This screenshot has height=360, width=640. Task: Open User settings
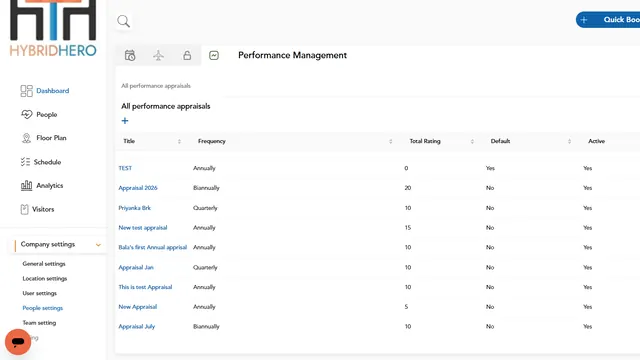(40, 293)
